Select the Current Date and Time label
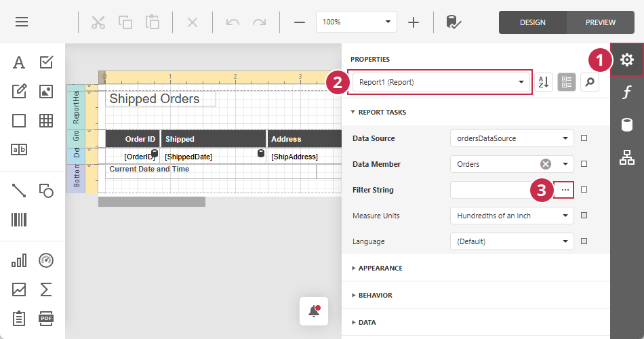 click(x=211, y=171)
